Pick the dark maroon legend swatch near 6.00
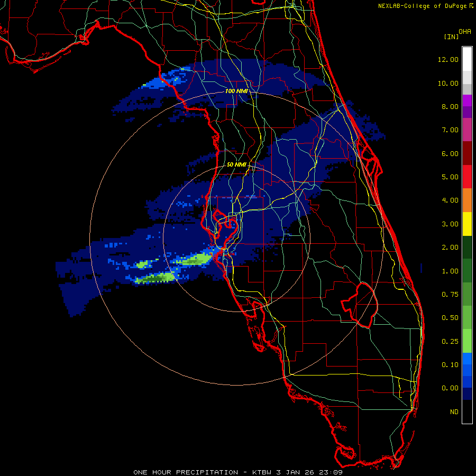476x476 pixels. [467, 153]
